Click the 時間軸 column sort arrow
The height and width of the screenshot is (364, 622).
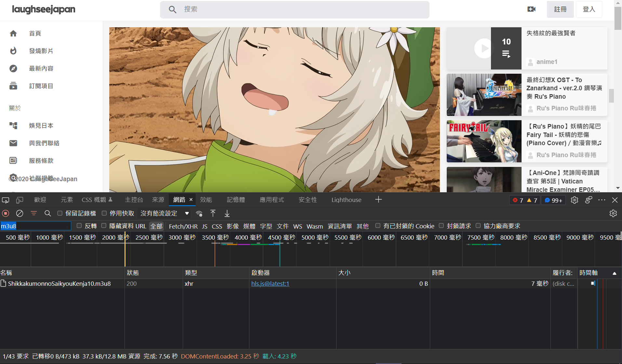(x=614, y=273)
